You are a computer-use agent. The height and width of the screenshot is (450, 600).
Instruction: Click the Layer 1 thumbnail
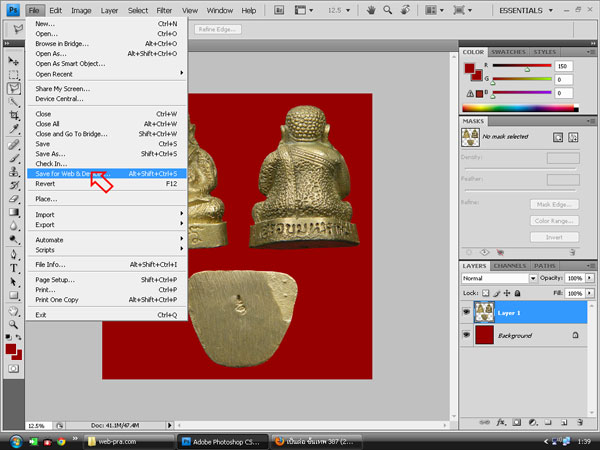pos(484,312)
